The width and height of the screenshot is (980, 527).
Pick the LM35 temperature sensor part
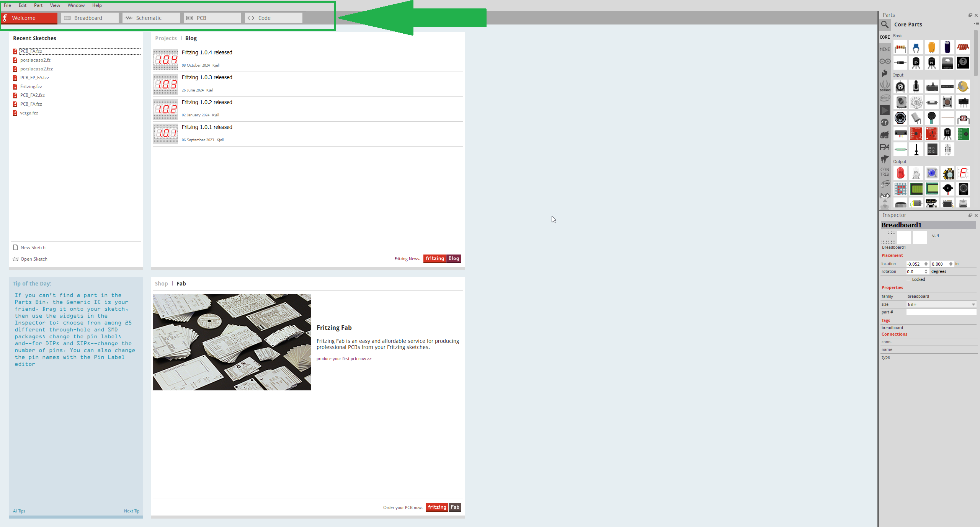tap(947, 134)
